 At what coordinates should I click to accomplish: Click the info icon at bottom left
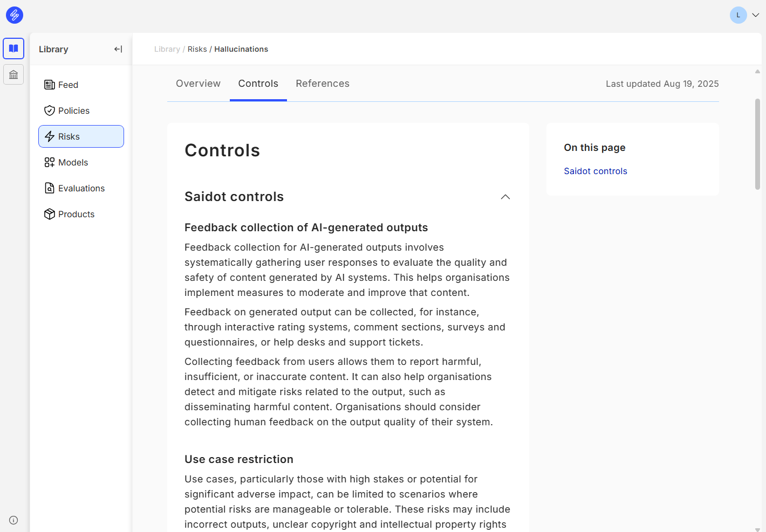tap(13, 520)
